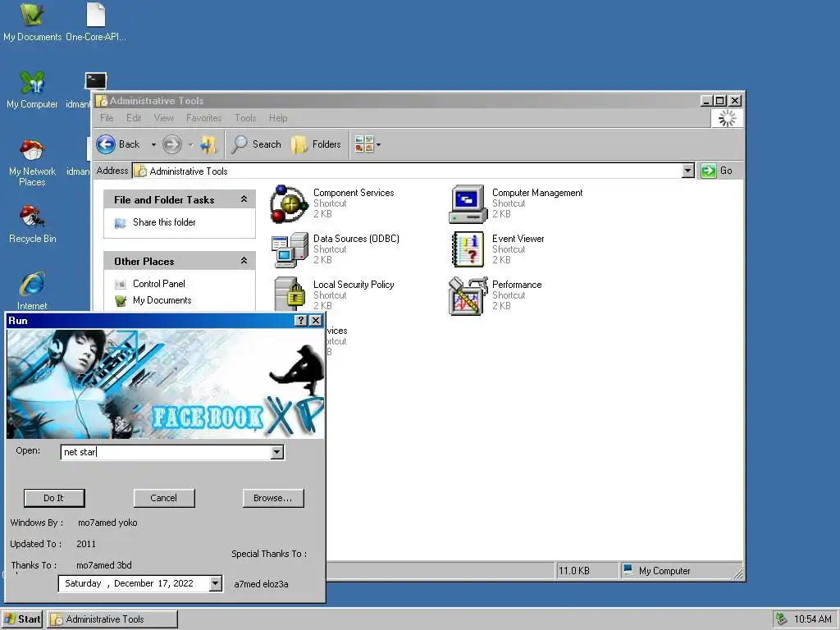Click the Administrative Tools window title bar

click(396, 100)
